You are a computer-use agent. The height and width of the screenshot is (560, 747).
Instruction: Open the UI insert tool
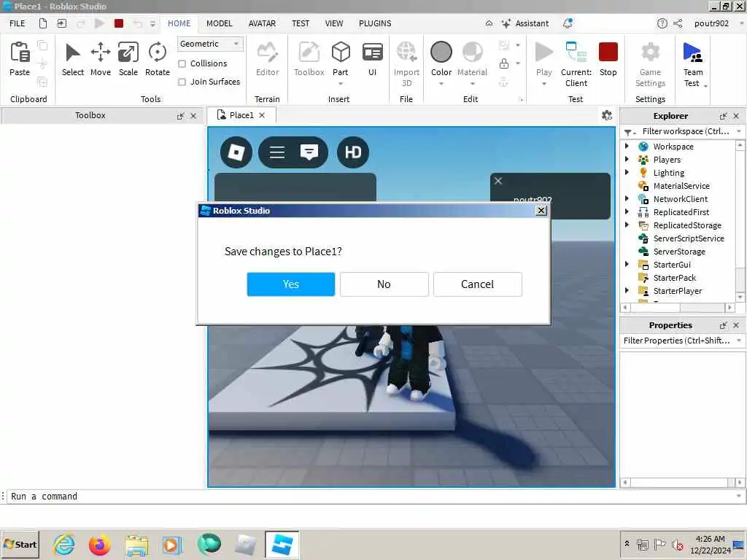coord(372,58)
